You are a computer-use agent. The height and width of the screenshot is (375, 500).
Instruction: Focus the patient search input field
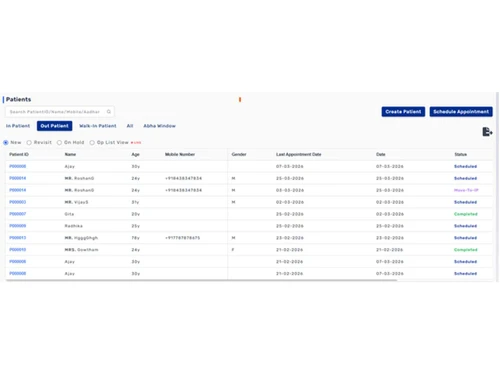pos(59,112)
